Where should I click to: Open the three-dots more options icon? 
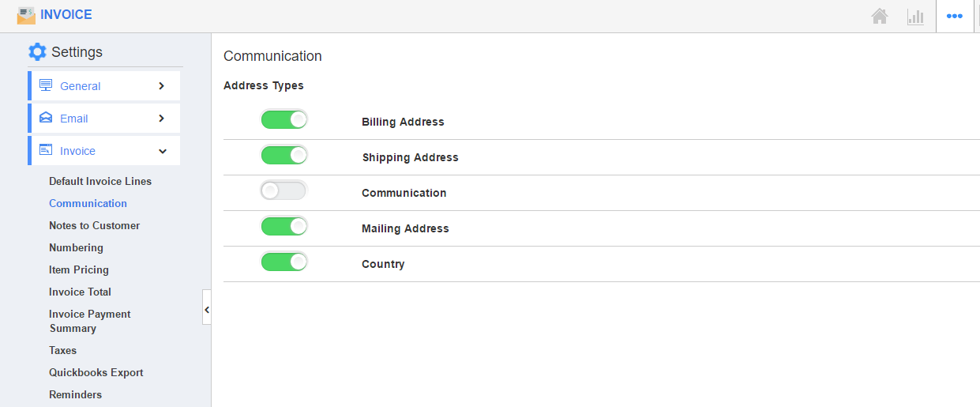(x=954, y=17)
